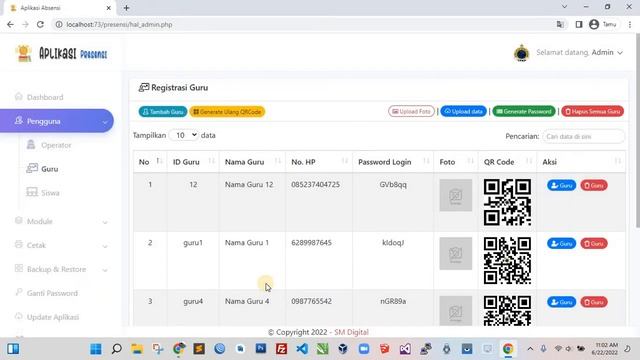Sort table by Password Login column
This screenshot has height=360, width=640.
coord(393,162)
